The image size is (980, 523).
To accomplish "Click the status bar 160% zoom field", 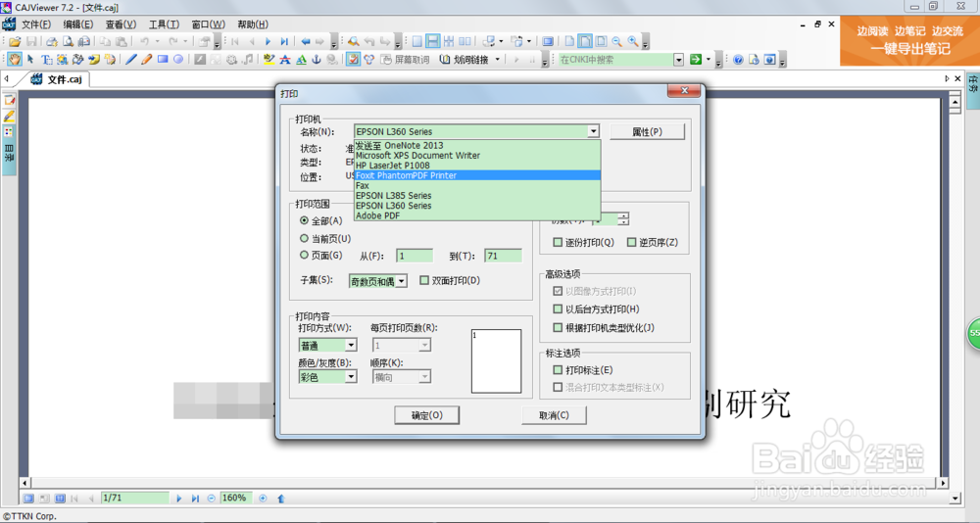I will point(236,498).
